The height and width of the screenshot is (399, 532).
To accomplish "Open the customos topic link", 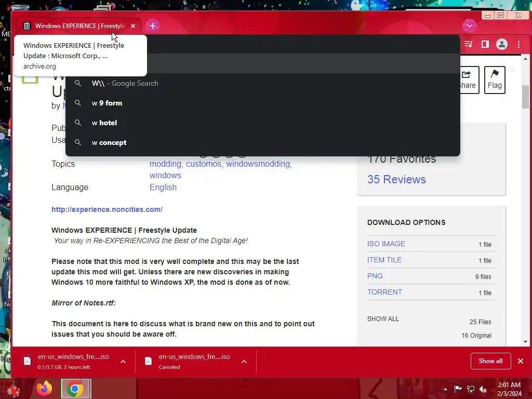I will pos(204,164).
